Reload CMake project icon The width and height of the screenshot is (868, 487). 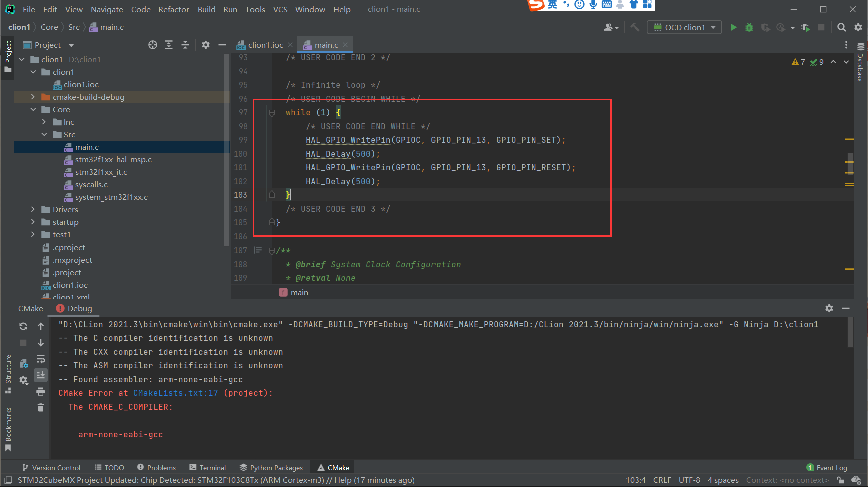click(x=23, y=326)
